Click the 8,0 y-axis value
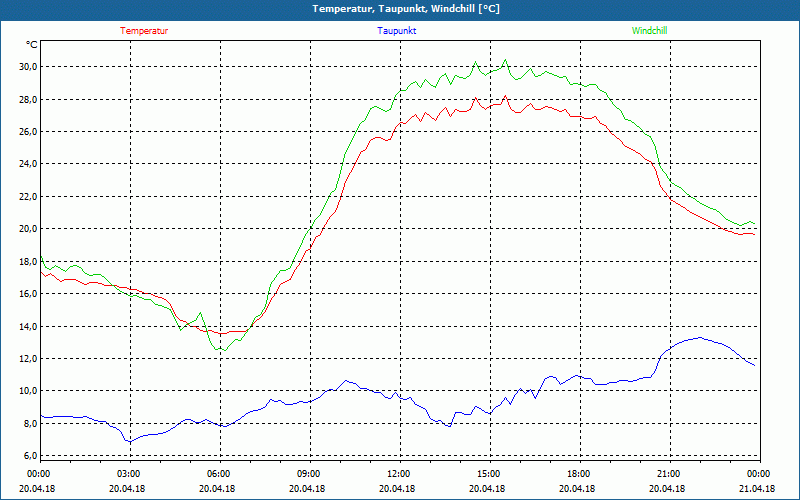The image size is (800, 500). [x=30, y=423]
